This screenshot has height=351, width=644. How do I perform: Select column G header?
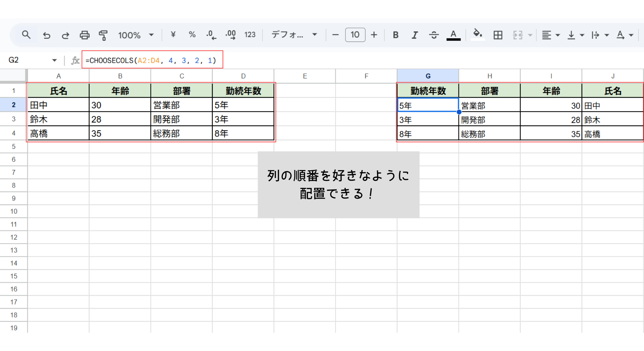(x=428, y=76)
